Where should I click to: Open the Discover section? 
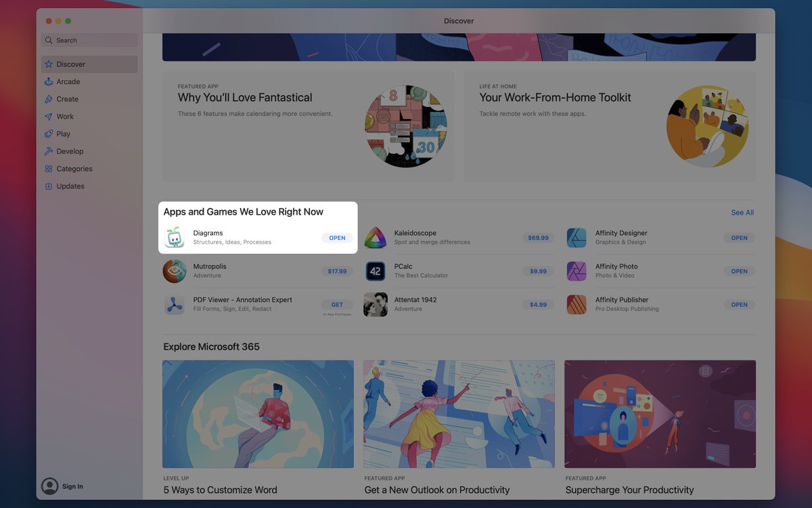[x=89, y=64]
